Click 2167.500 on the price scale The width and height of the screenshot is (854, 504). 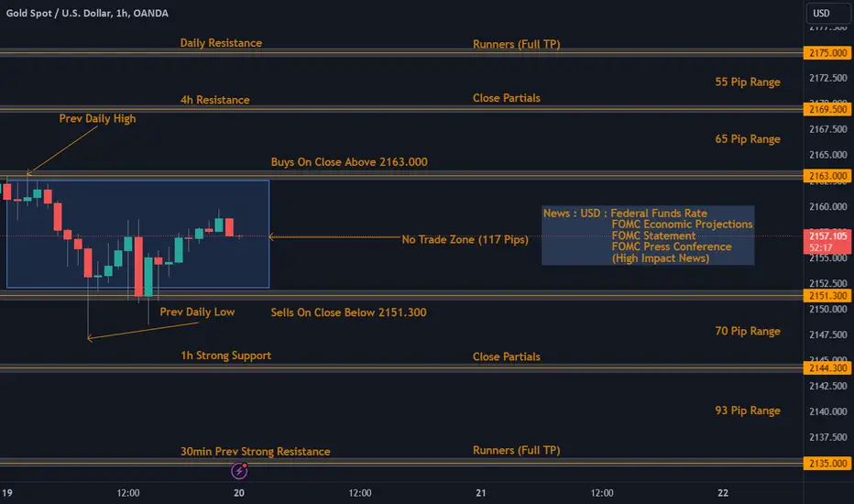[827, 130]
